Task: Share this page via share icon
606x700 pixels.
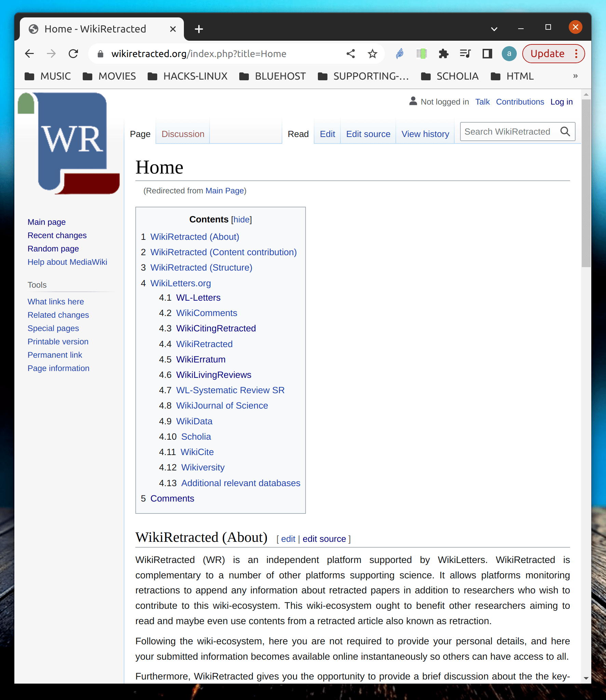Action: click(351, 54)
